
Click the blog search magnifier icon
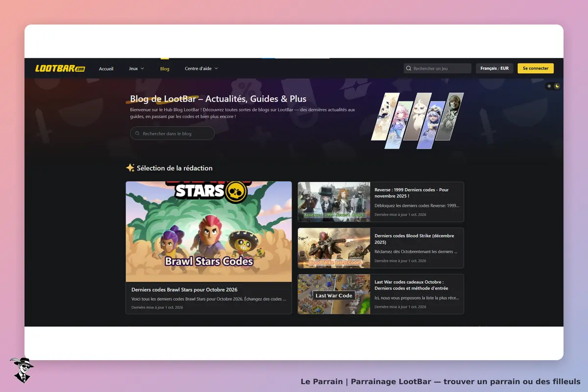click(137, 133)
